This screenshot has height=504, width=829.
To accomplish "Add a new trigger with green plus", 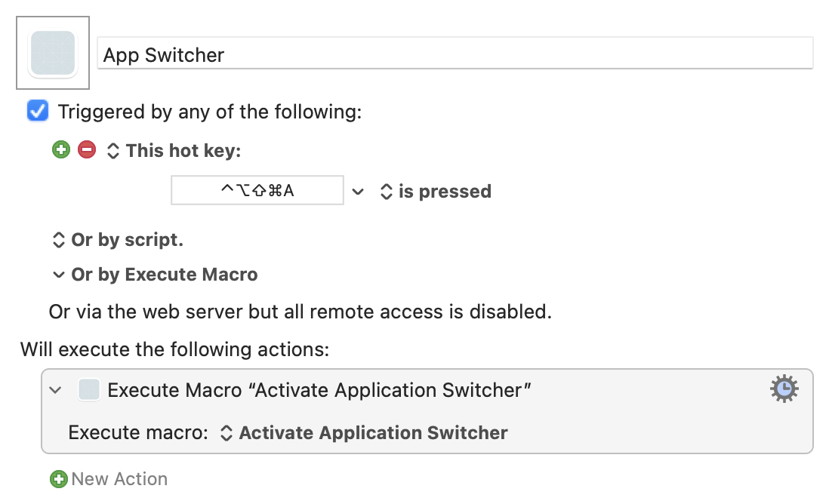I will tap(61, 149).
